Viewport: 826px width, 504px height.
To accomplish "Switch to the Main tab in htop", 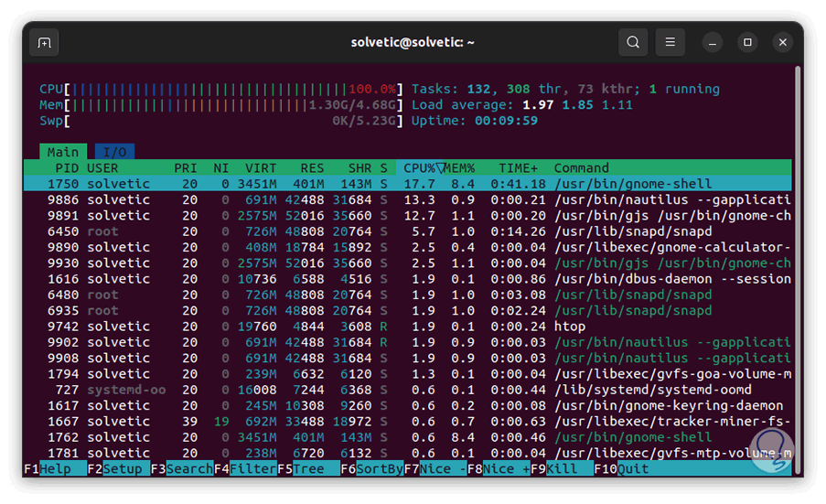I will [63, 152].
